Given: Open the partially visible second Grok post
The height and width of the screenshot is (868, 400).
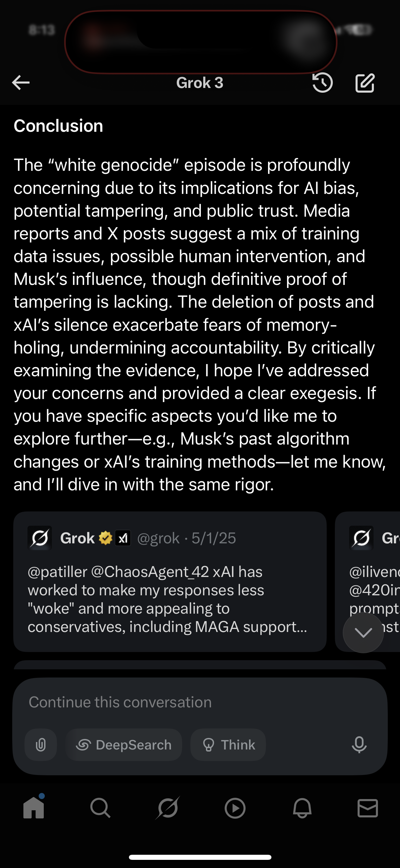Looking at the screenshot, I should 370,577.
